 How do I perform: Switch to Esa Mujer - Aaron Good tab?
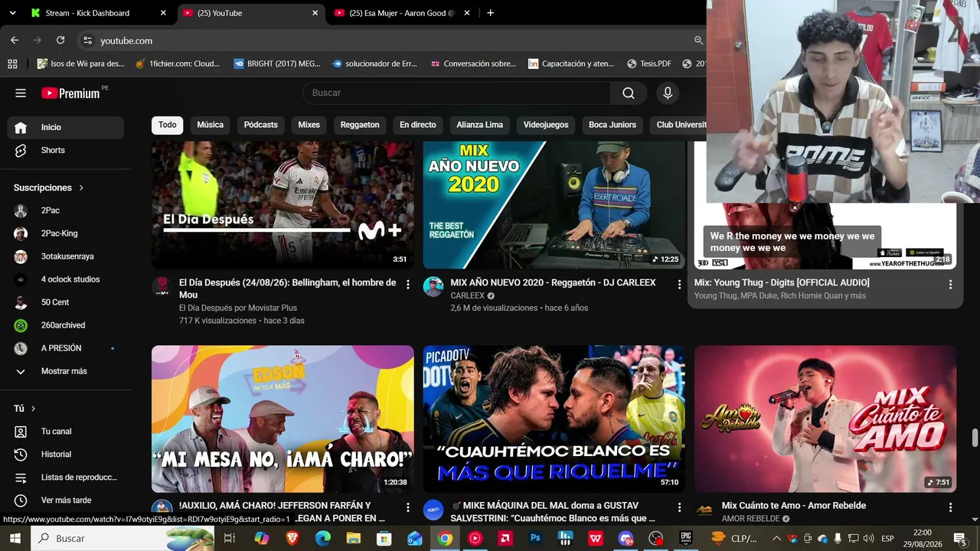402,13
